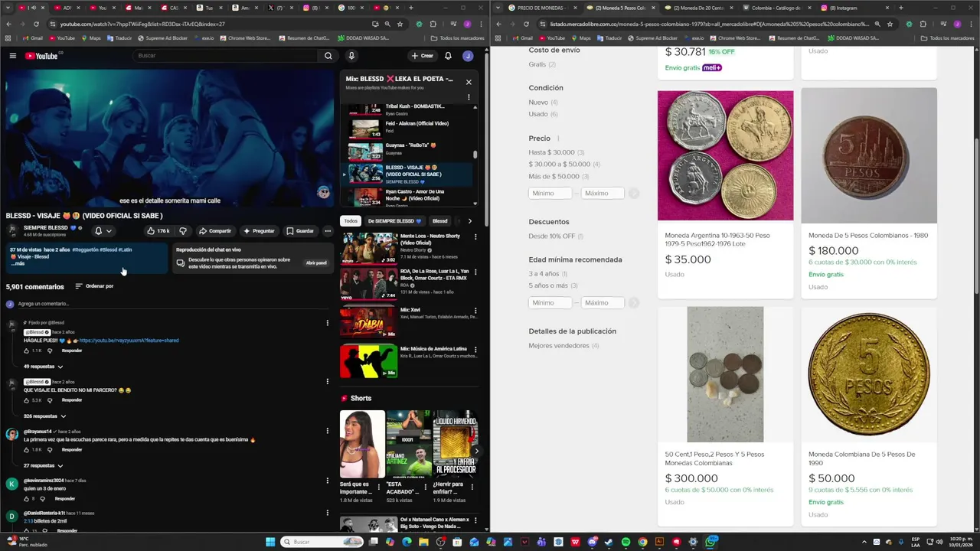Image resolution: width=980 pixels, height=551 pixels.
Task: Open Spotify from the Windows taskbar
Action: (626, 542)
